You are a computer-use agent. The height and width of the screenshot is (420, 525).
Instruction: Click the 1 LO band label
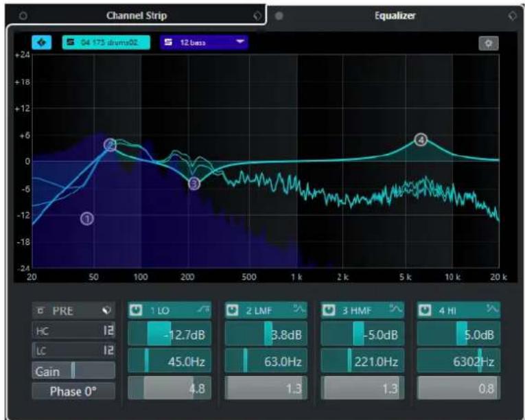[x=160, y=310]
